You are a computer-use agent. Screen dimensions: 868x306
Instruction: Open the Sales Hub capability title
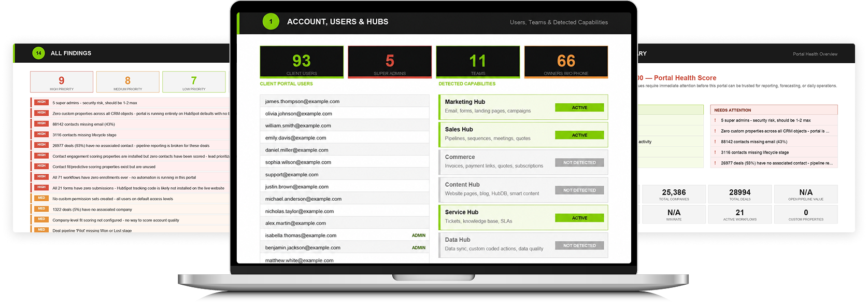[459, 129]
